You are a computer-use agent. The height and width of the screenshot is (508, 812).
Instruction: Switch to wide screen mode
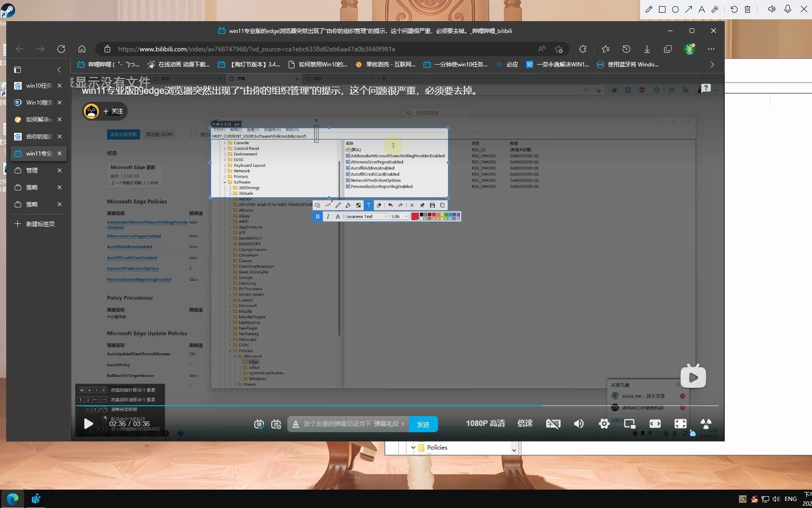[655, 424]
